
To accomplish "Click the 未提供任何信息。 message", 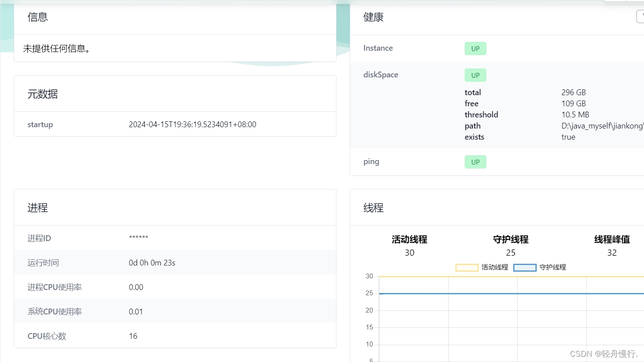I will [57, 48].
